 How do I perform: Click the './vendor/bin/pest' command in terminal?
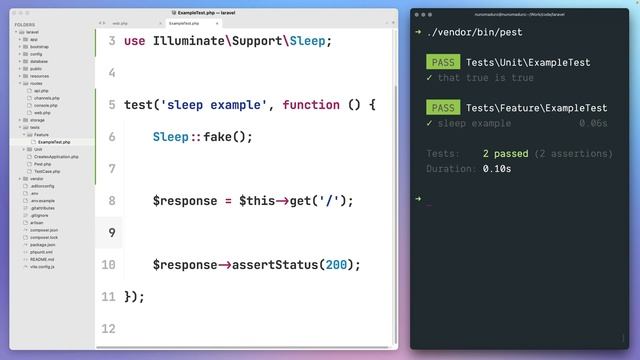tap(474, 32)
